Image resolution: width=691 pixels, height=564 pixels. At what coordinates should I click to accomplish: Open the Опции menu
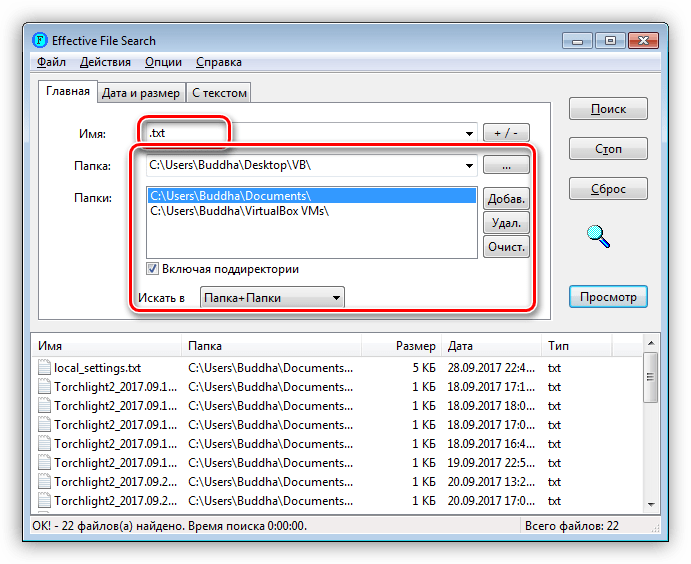point(163,62)
